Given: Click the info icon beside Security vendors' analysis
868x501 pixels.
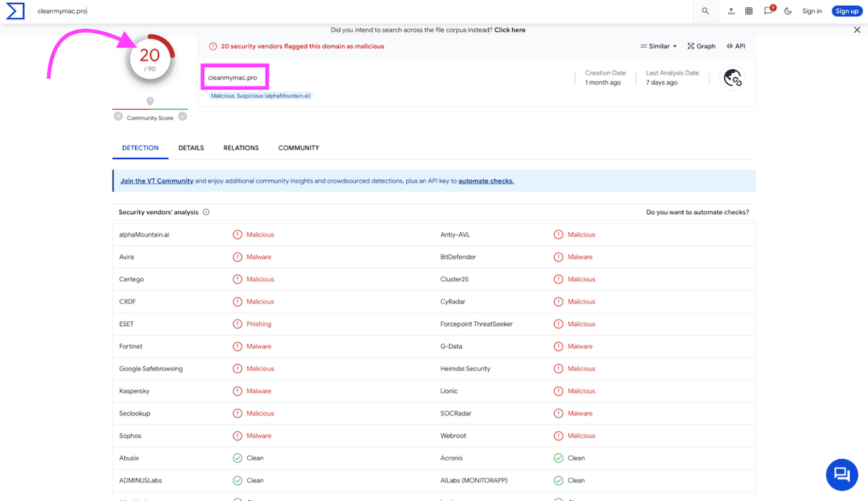Looking at the screenshot, I should click(206, 212).
